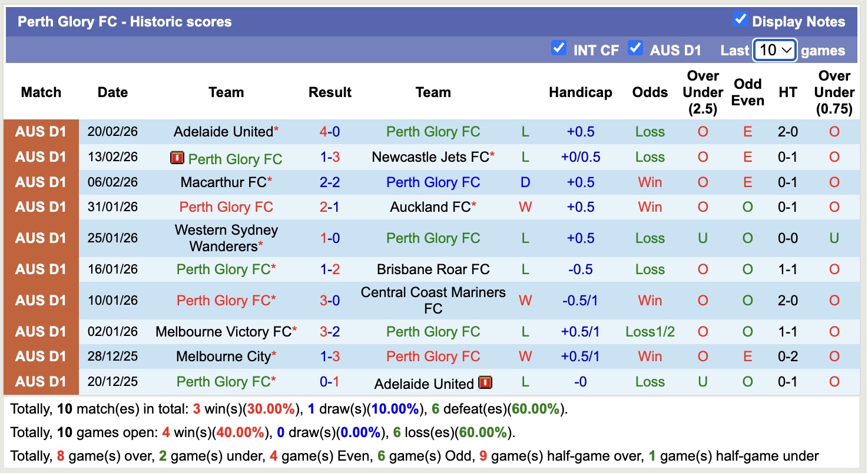The height and width of the screenshot is (473, 868).
Task: Open the Macarthur FC team link
Action: (x=222, y=182)
